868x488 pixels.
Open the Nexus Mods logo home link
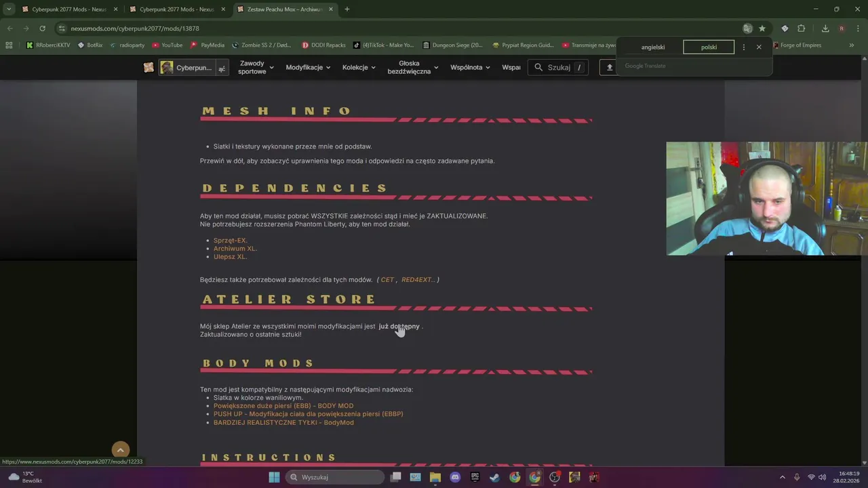tap(149, 67)
